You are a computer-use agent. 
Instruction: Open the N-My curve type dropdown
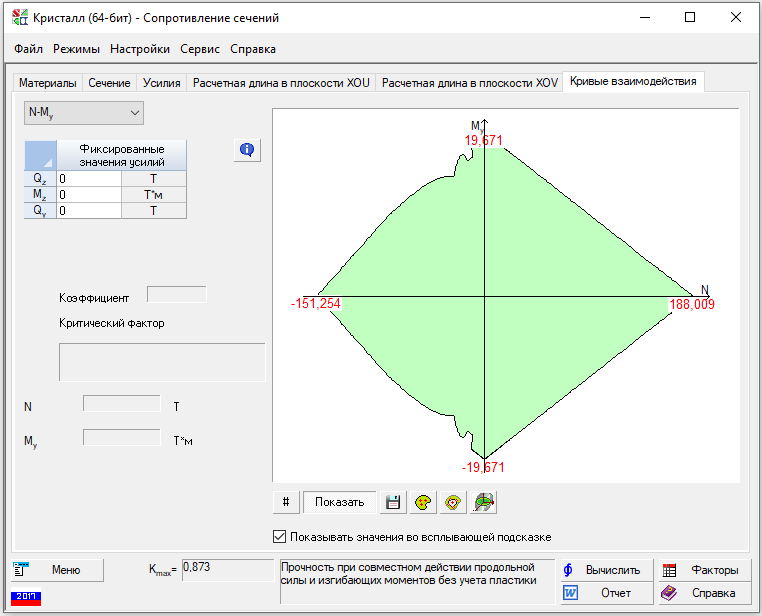coord(84,114)
